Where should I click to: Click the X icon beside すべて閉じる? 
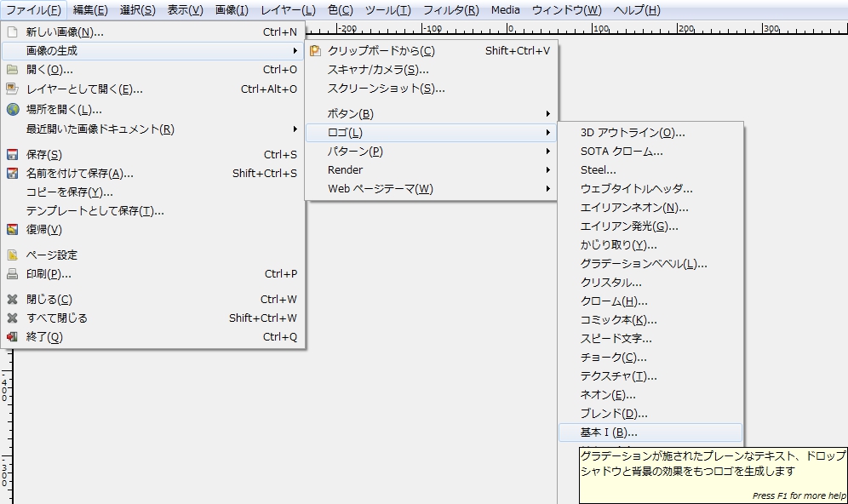tap(13, 318)
